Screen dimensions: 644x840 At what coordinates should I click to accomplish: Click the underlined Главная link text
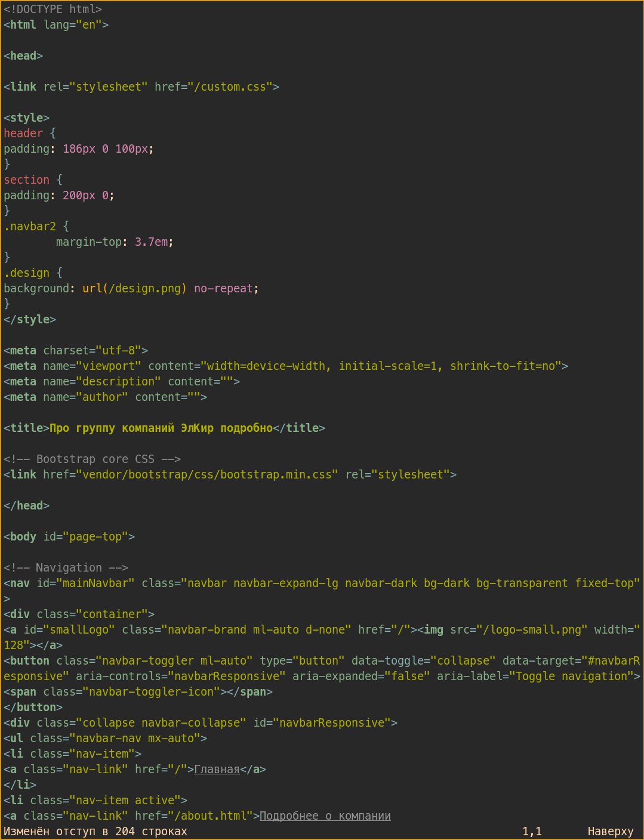(x=217, y=769)
